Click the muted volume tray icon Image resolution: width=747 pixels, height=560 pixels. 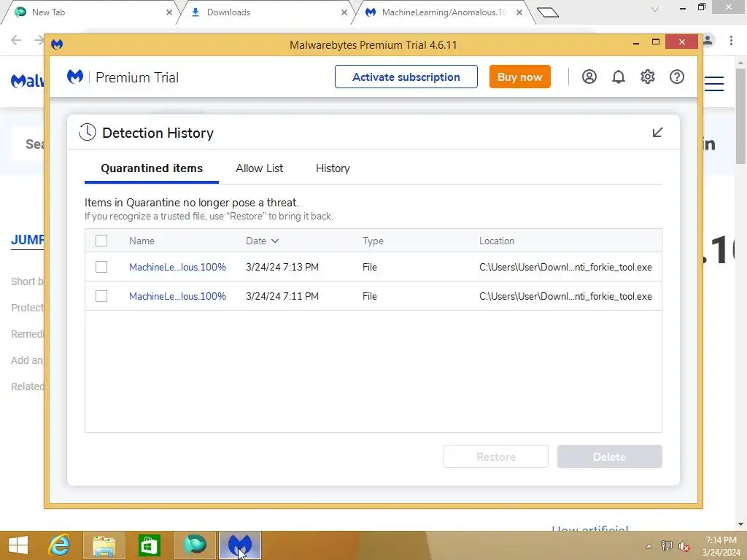pos(684,546)
